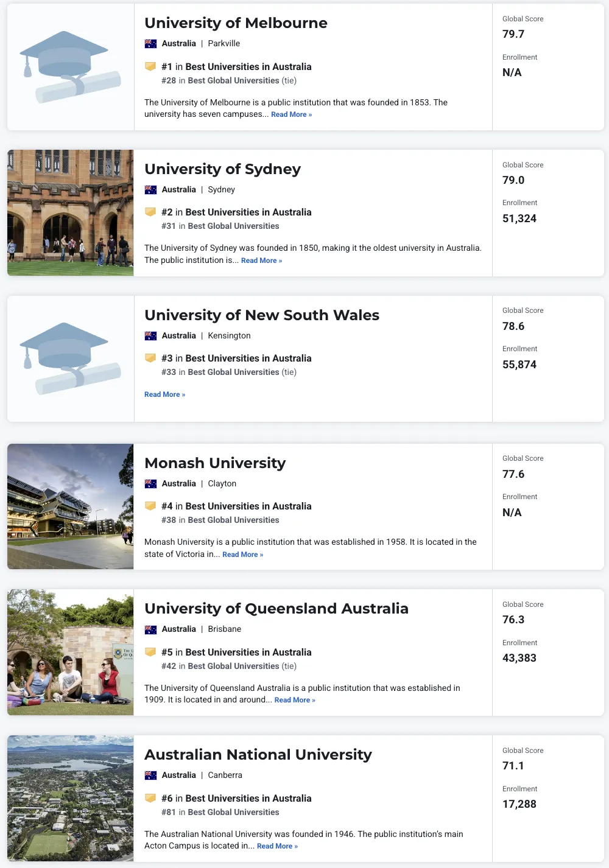Screen dimensions: 609x868
Task: Open the University of Melbourne title link
Action: point(236,23)
